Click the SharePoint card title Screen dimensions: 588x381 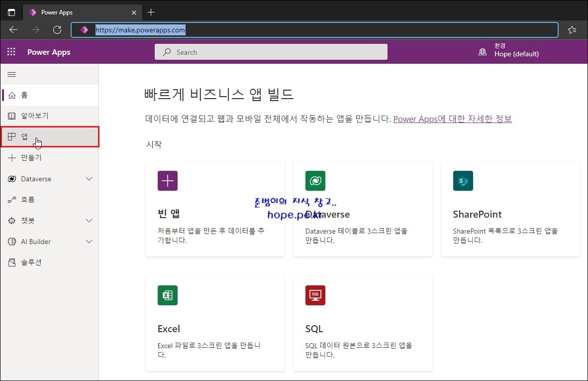pos(477,214)
